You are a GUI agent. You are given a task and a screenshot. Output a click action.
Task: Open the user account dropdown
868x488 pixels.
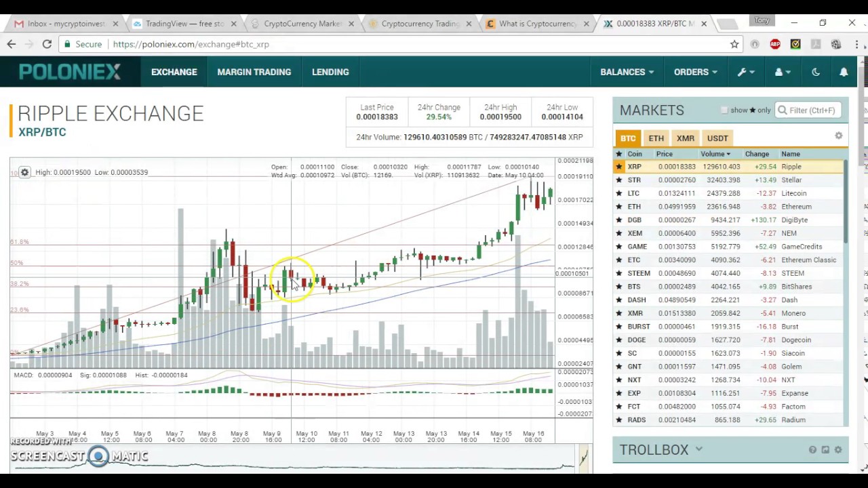(782, 72)
